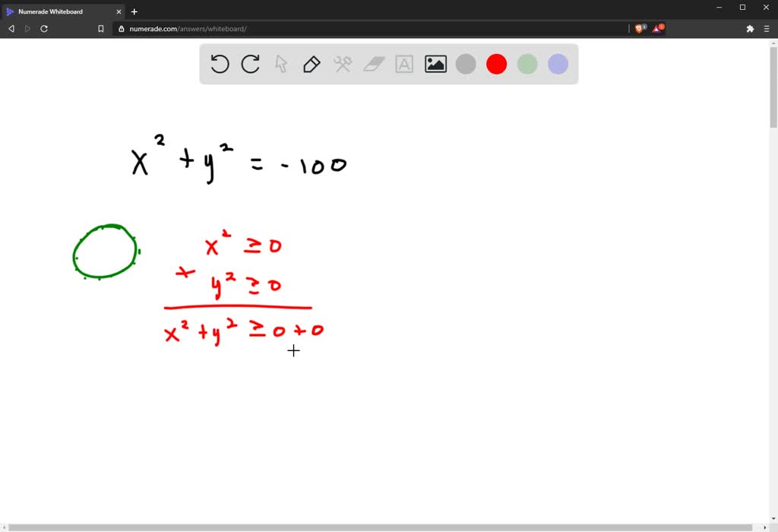Screen dimensions: 778x532
Task: Open Brave Shields icon
Action: click(640, 29)
